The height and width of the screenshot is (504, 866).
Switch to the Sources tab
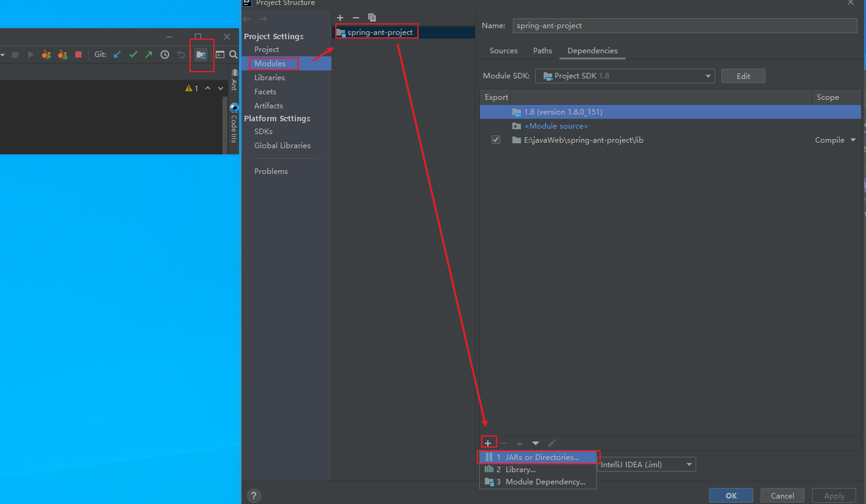(x=504, y=51)
